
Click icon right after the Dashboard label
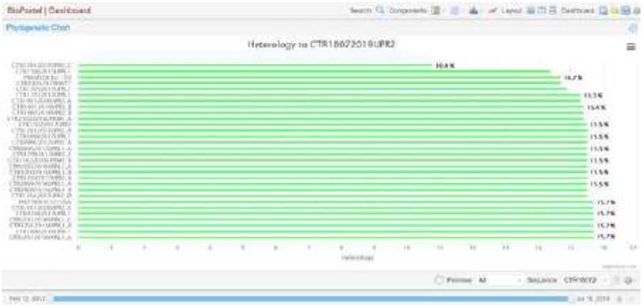(604, 10)
